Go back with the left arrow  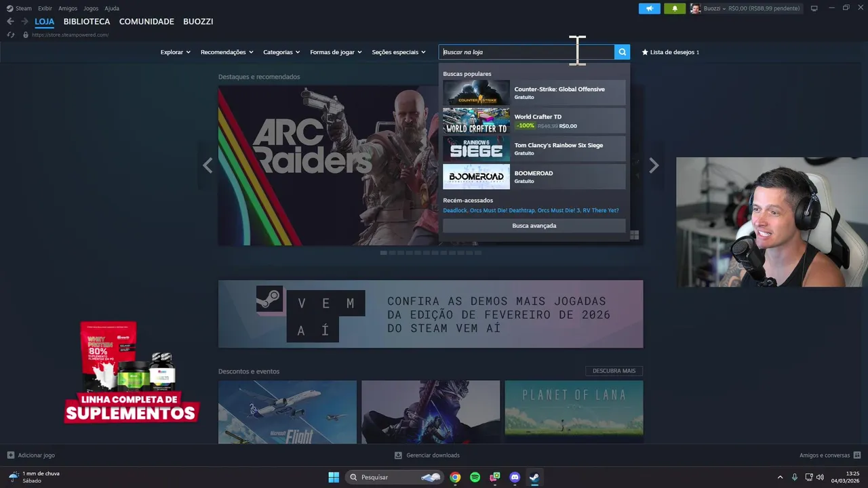click(10, 22)
